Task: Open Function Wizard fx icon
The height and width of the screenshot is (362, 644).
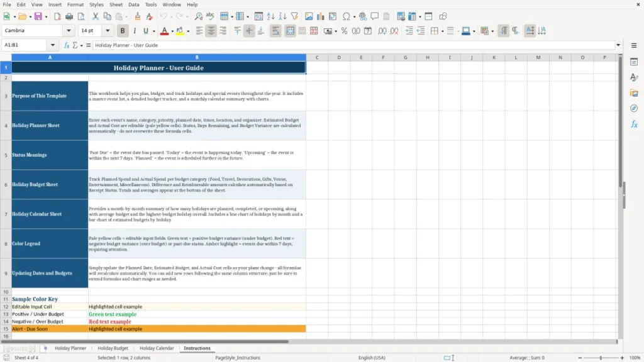Action: pos(67,45)
